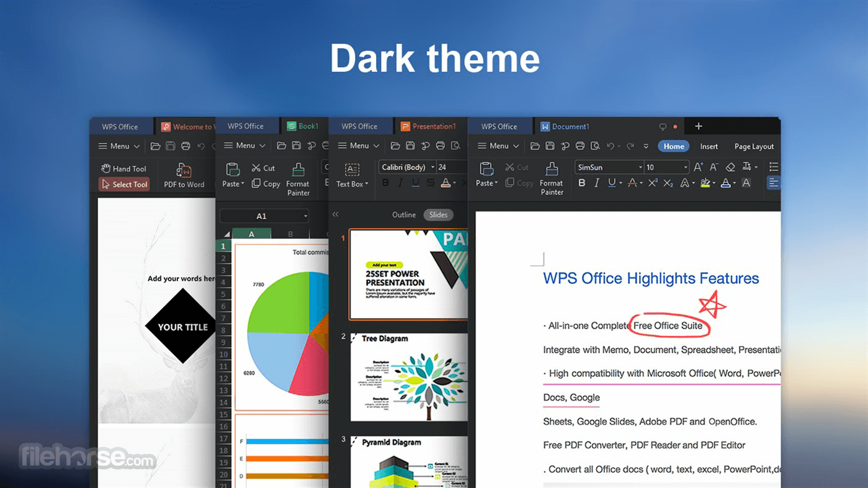This screenshot has height=488, width=868.
Task: Click Format Painter in Book1 window
Action: click(298, 179)
